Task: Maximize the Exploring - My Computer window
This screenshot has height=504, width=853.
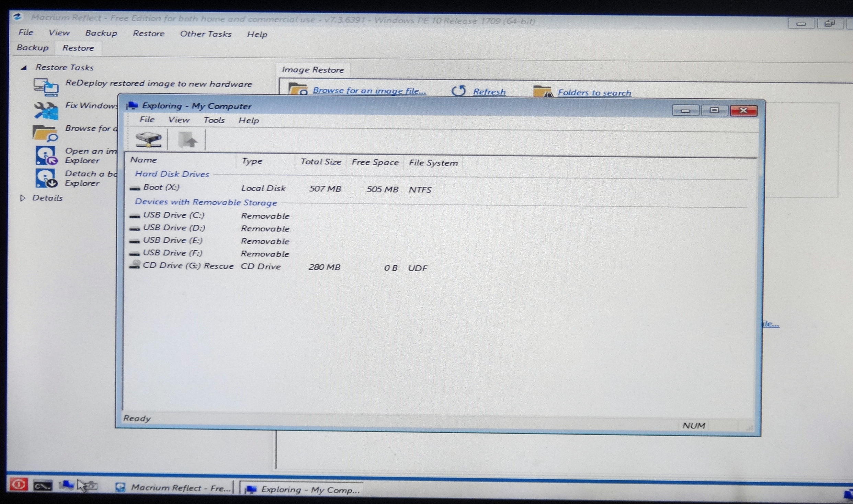Action: click(715, 110)
